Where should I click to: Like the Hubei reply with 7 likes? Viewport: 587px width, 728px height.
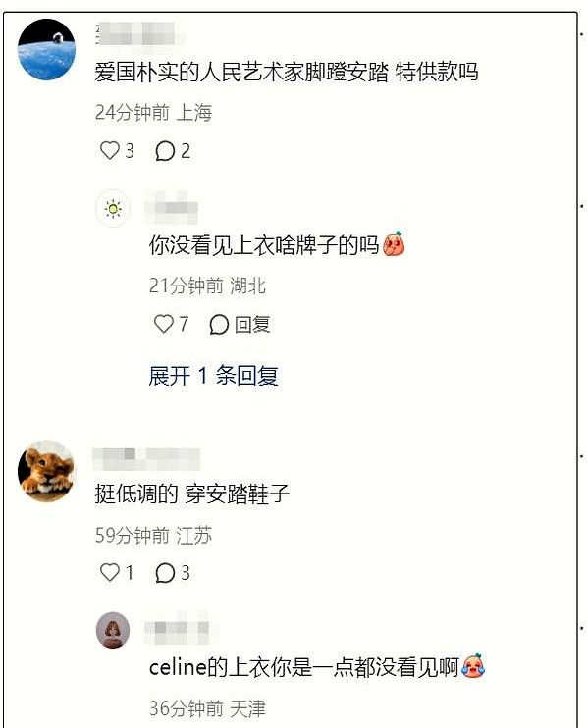point(164,324)
